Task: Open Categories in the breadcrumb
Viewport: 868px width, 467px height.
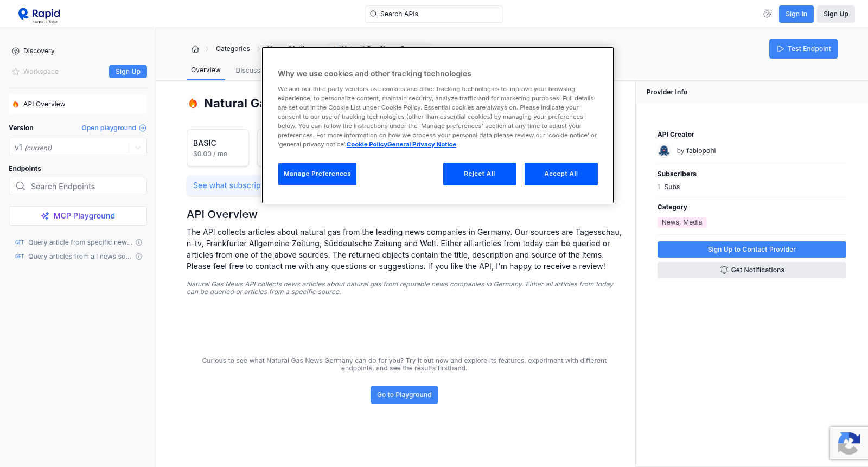Action: tap(233, 49)
